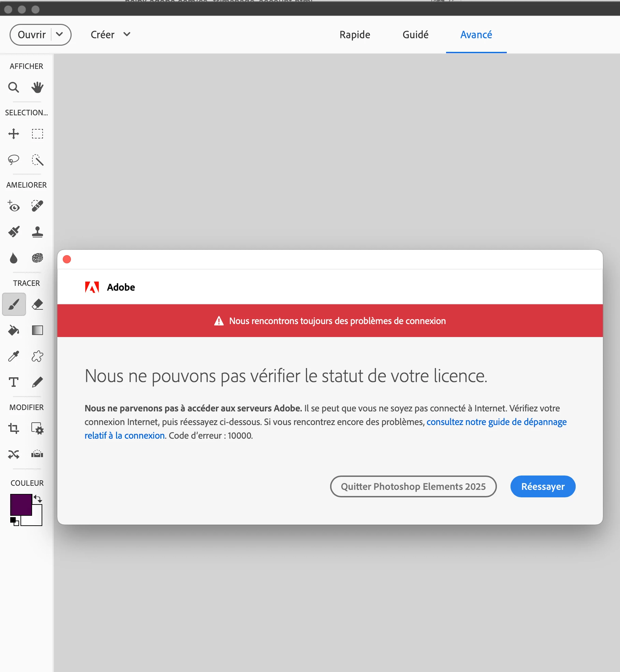Switch to the Avancé mode tab

click(x=476, y=34)
